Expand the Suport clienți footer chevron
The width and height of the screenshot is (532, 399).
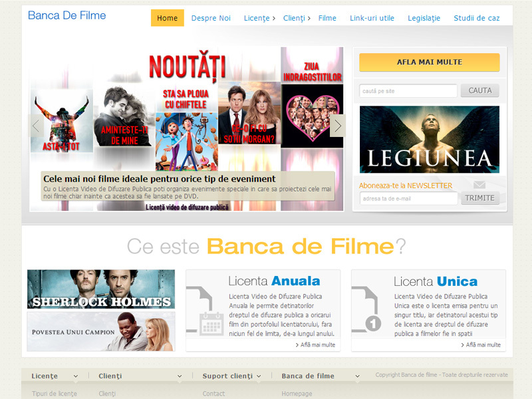(x=259, y=376)
